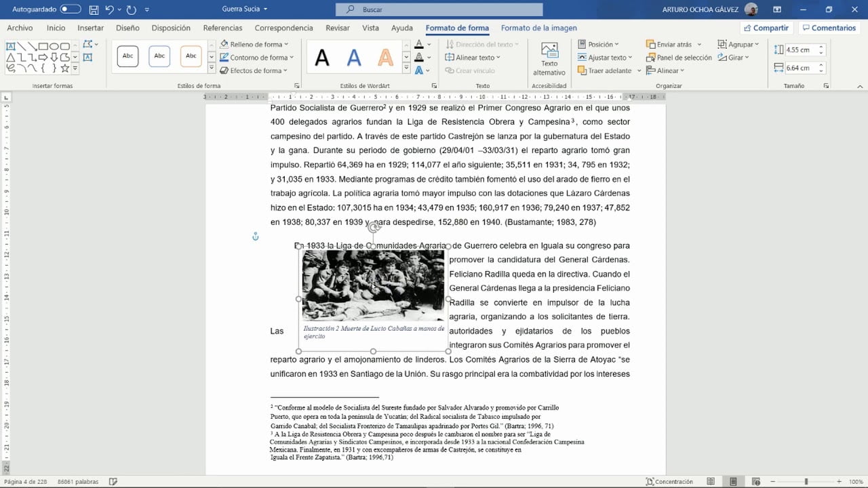868x488 pixels.
Task: Click the Texto alternativo button
Action: pyautogui.click(x=549, y=60)
